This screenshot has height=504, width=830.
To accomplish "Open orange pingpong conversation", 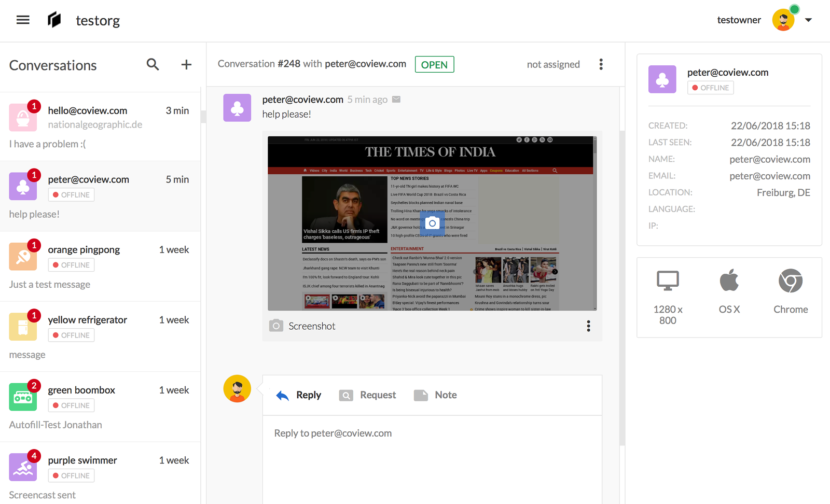I will (100, 267).
